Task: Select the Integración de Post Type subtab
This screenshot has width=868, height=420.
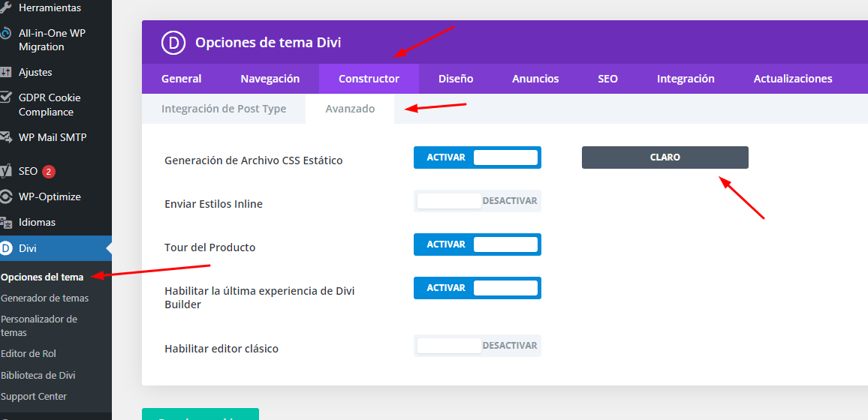Action: [x=224, y=108]
